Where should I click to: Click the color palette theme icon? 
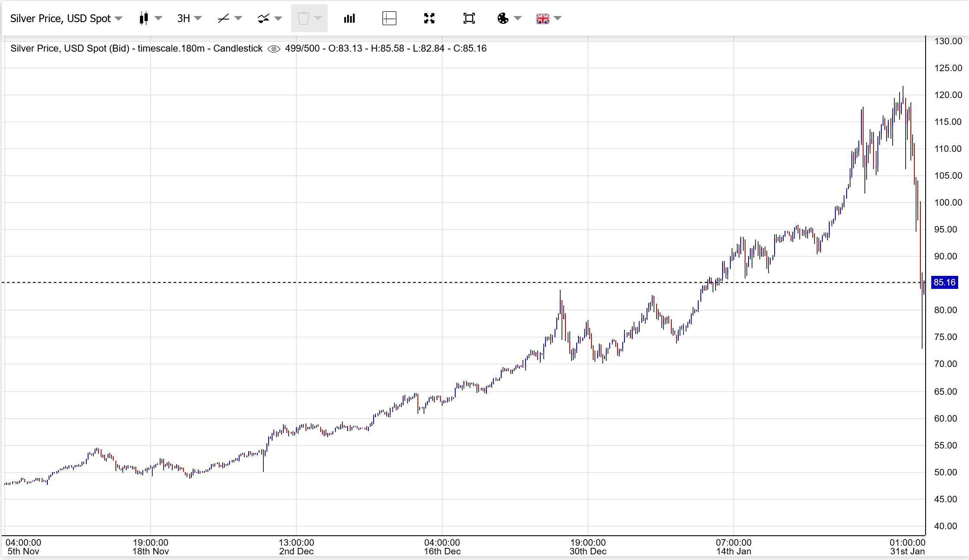pos(503,19)
